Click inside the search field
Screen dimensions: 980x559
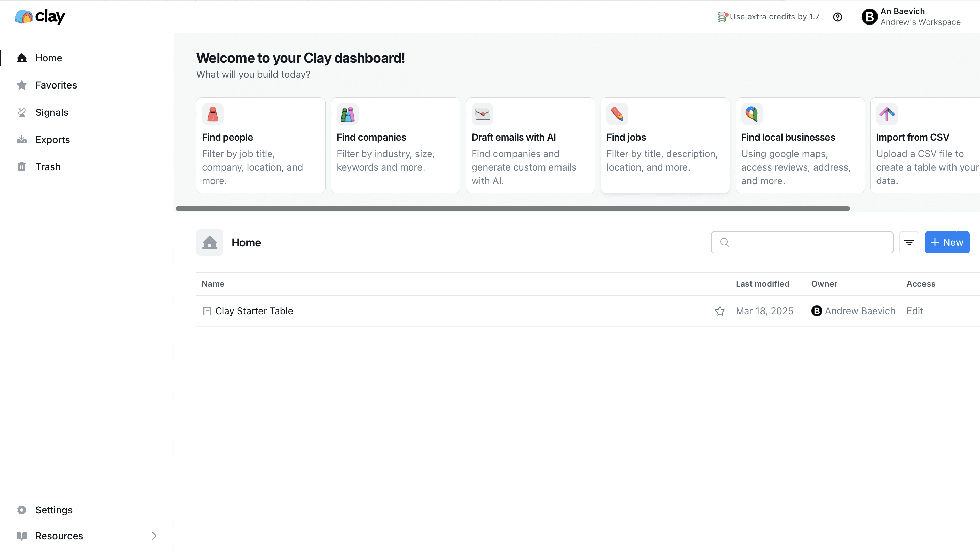[x=802, y=242]
